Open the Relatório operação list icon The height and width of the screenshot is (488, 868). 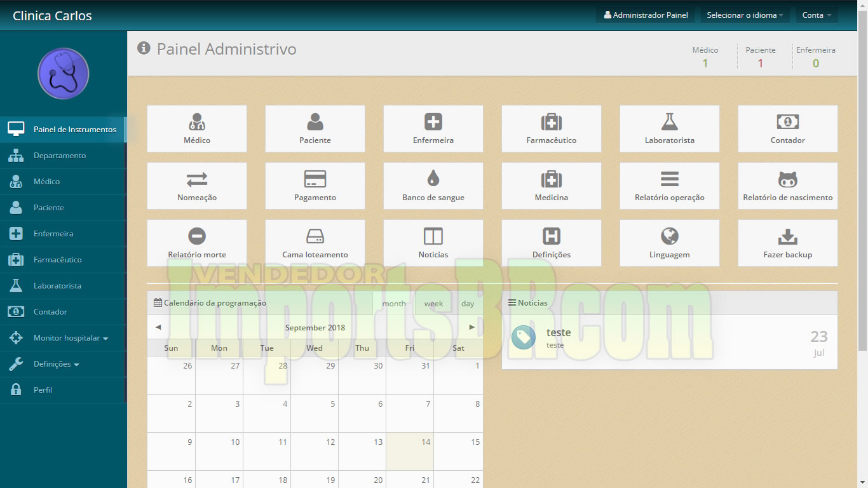(670, 179)
